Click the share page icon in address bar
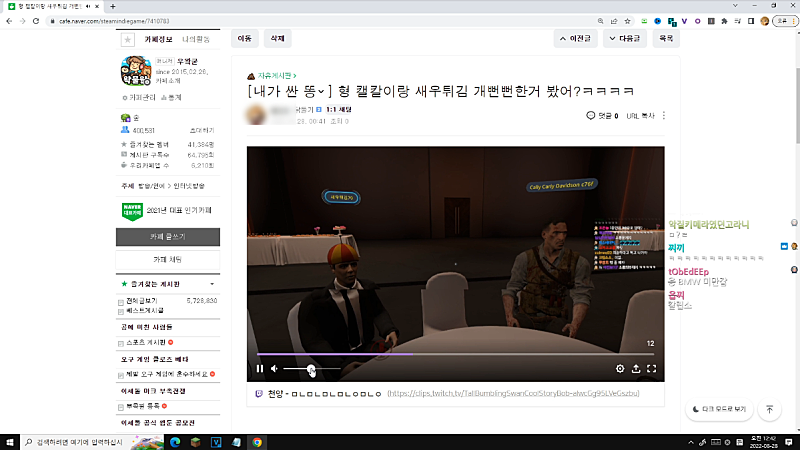The image size is (800, 450). click(614, 21)
